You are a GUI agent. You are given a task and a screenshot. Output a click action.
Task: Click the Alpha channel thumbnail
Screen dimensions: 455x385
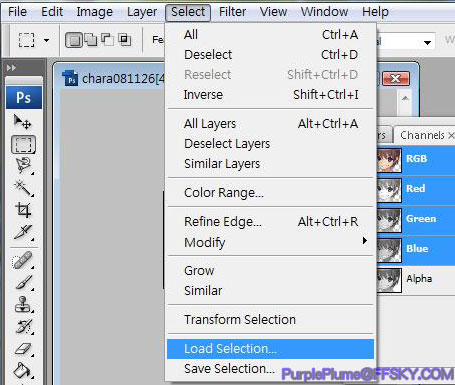[x=389, y=280]
